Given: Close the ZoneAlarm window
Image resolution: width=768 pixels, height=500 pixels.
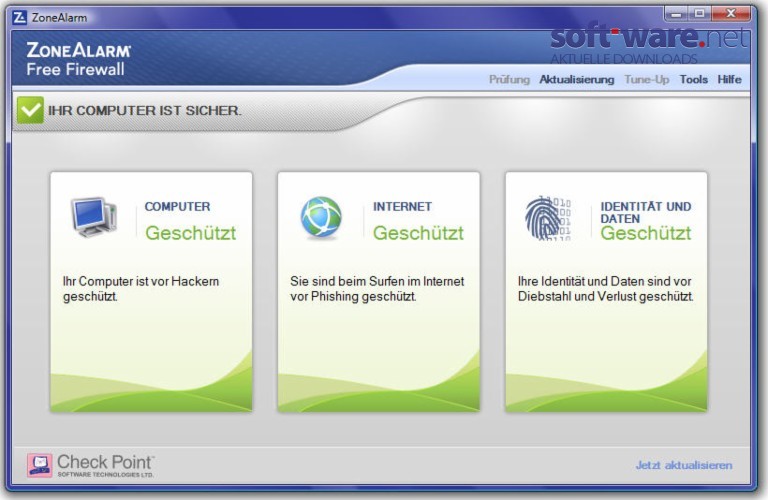Looking at the screenshot, I should coord(730,14).
